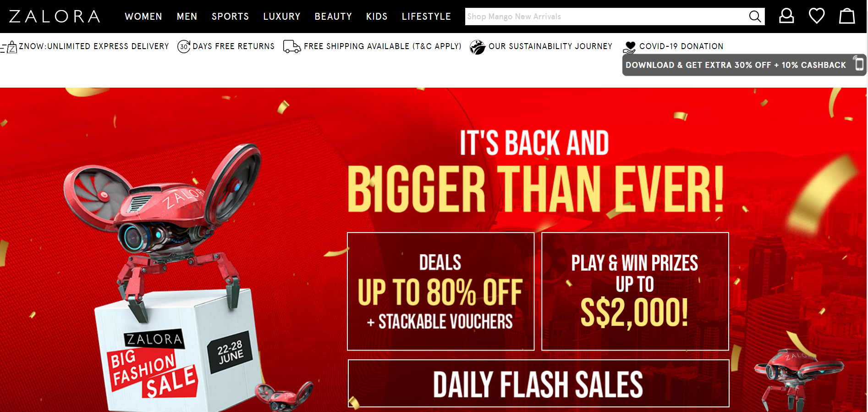The image size is (868, 412).
Task: Click the phone icon on download banner
Action: pos(858,63)
